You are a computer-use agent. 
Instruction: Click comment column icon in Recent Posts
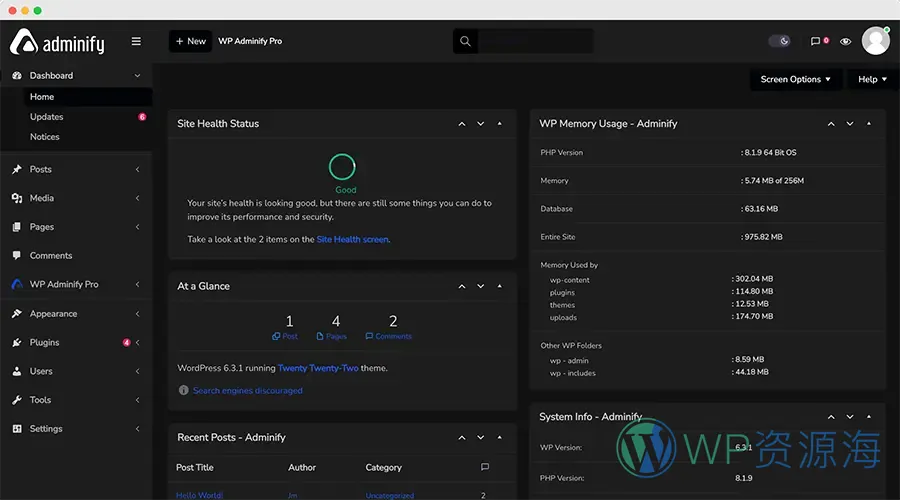485,467
